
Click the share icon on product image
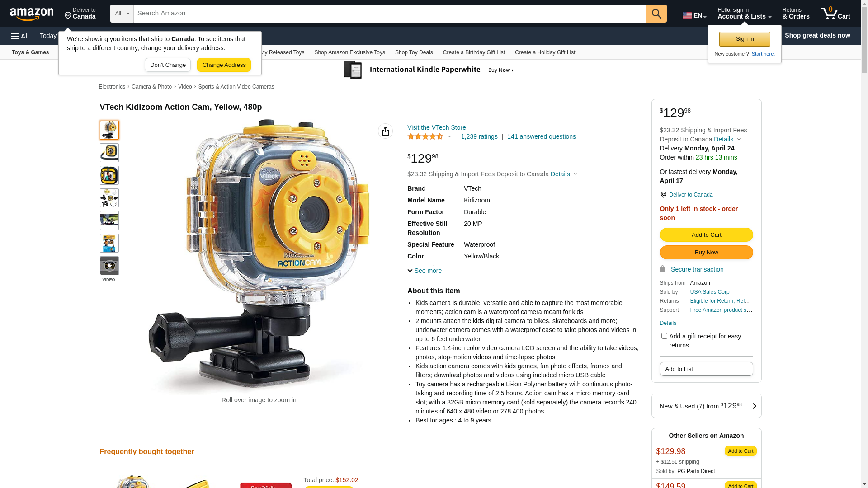click(x=386, y=131)
